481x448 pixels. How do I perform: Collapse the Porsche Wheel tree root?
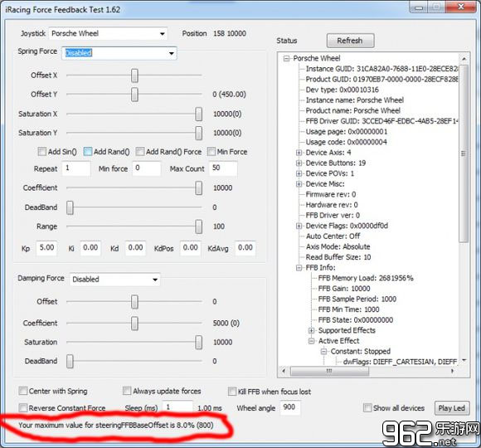[x=286, y=59]
